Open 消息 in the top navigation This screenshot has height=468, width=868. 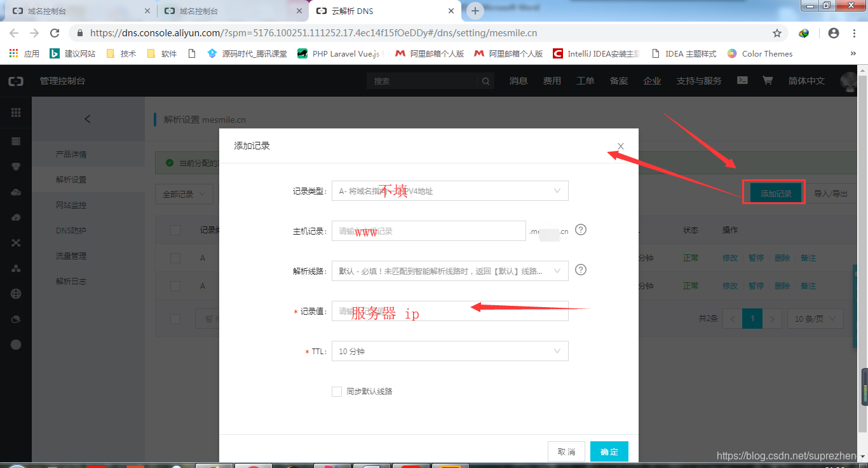[x=519, y=81]
